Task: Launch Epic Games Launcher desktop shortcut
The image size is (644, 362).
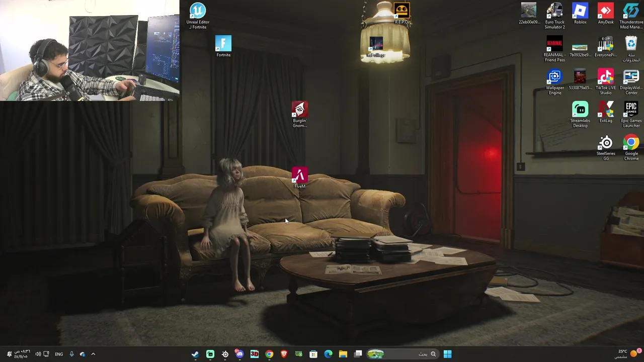Action: [x=631, y=115]
